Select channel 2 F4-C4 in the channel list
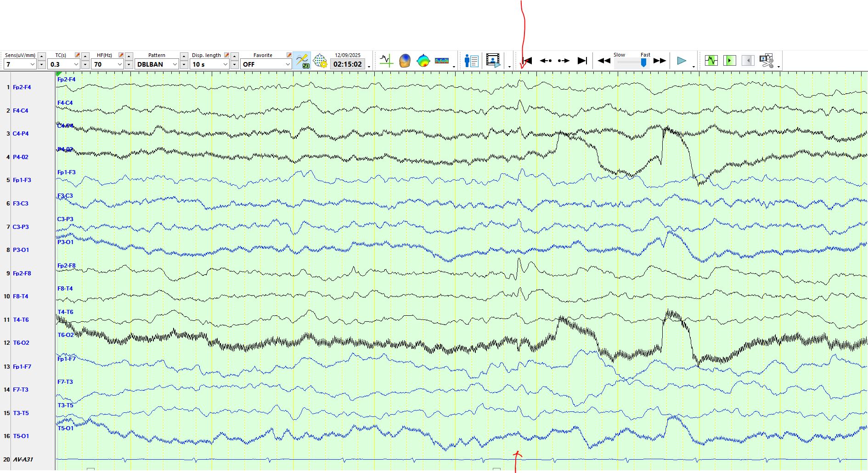Screen dimensions: 868x473 click(x=20, y=111)
